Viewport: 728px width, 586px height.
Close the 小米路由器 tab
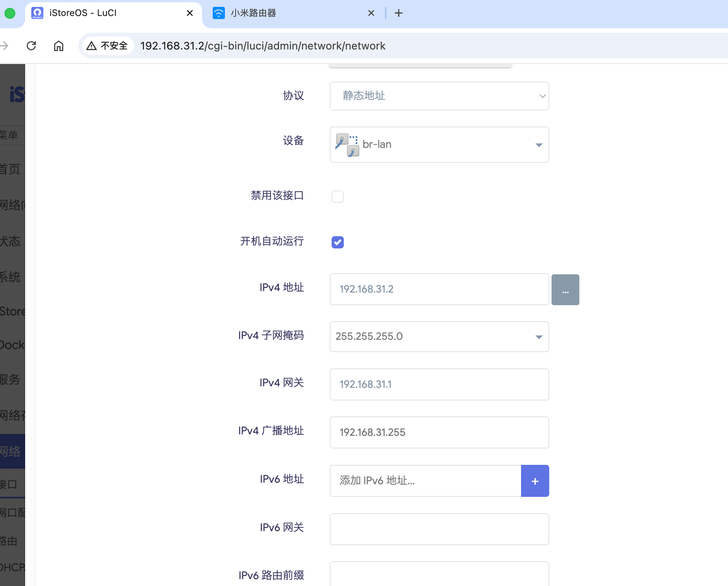click(371, 13)
